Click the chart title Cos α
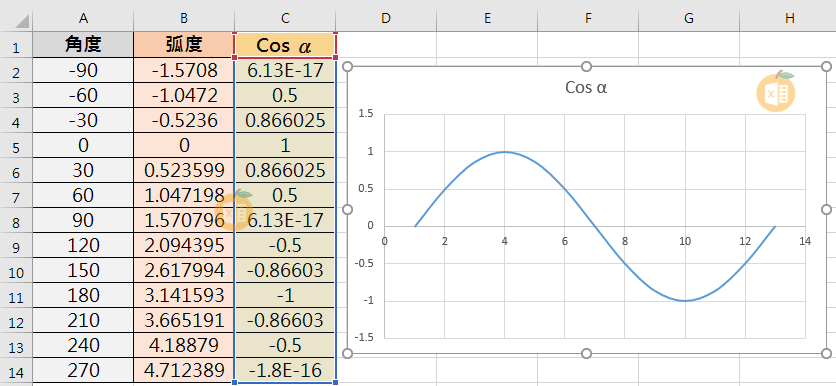This screenshot has width=836, height=386. (x=586, y=87)
